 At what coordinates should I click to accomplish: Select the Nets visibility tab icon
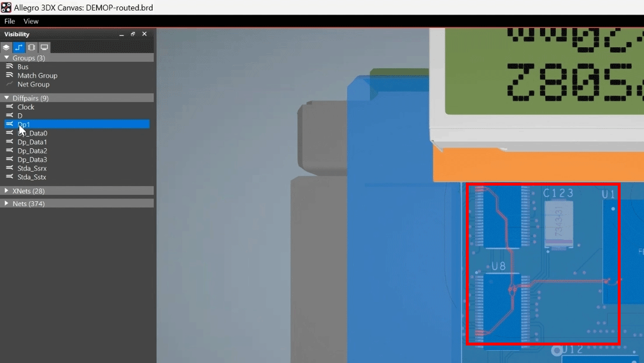click(19, 48)
